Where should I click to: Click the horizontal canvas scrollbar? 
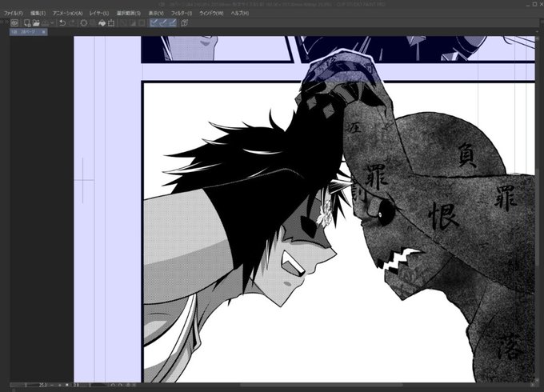click(322, 385)
